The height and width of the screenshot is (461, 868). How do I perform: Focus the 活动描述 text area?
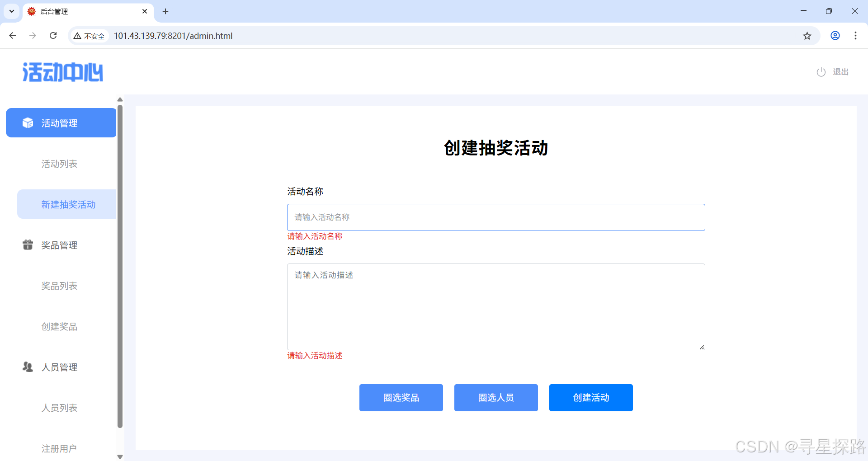click(496, 307)
